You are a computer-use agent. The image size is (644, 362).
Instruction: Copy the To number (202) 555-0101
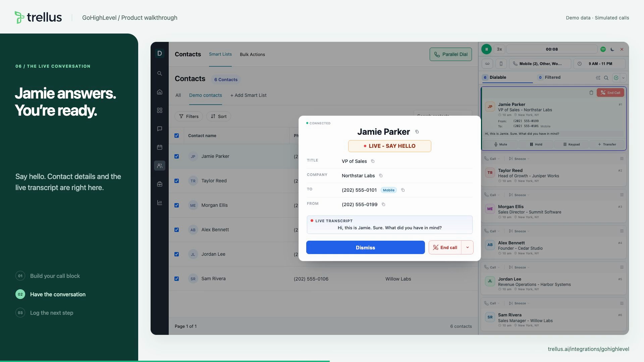[x=403, y=190]
